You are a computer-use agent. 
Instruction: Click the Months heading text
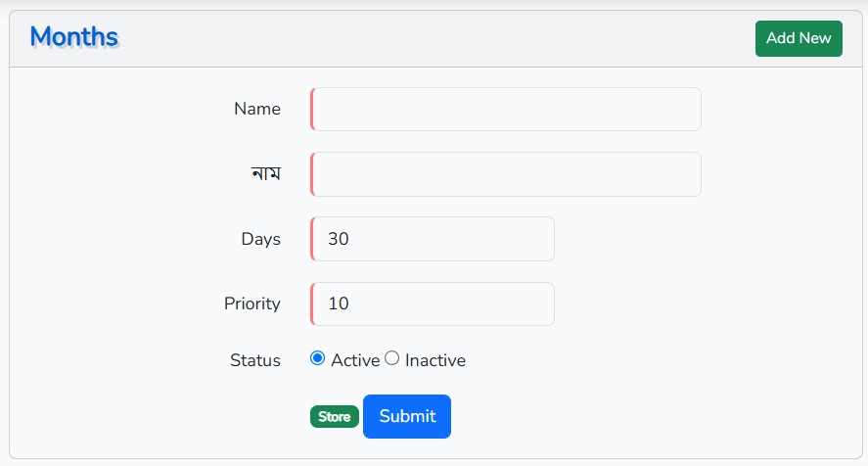(x=74, y=37)
